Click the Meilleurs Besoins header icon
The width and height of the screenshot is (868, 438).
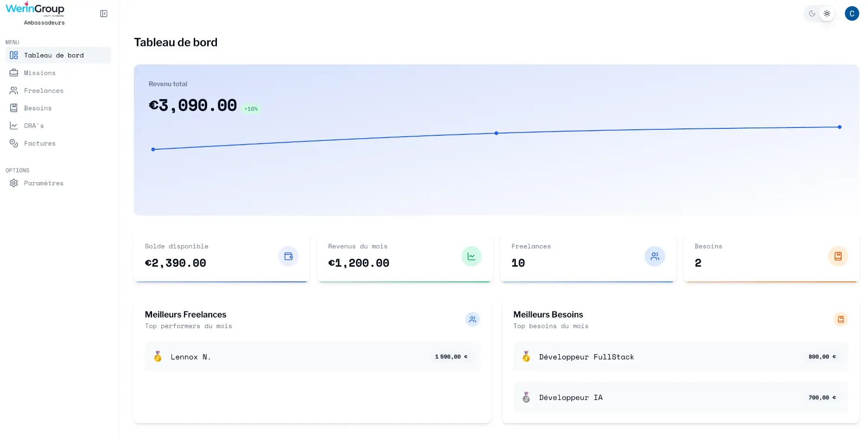tap(840, 319)
